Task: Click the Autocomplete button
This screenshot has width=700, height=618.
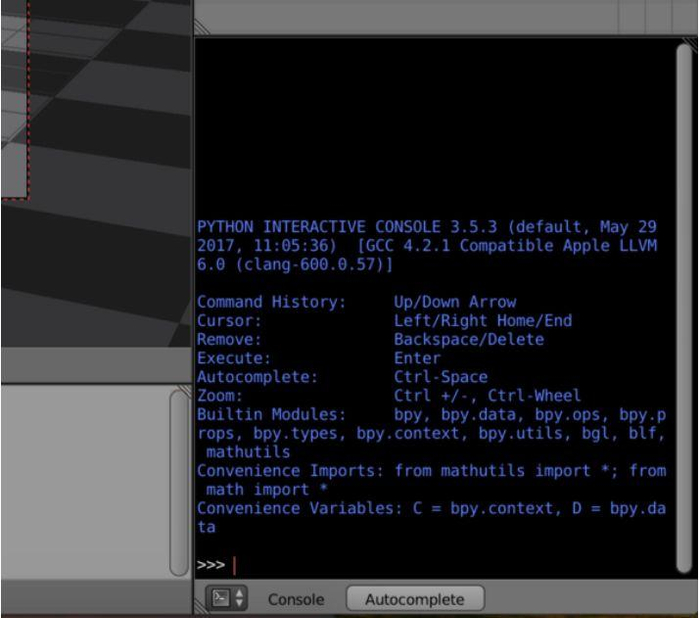Action: tap(415, 598)
